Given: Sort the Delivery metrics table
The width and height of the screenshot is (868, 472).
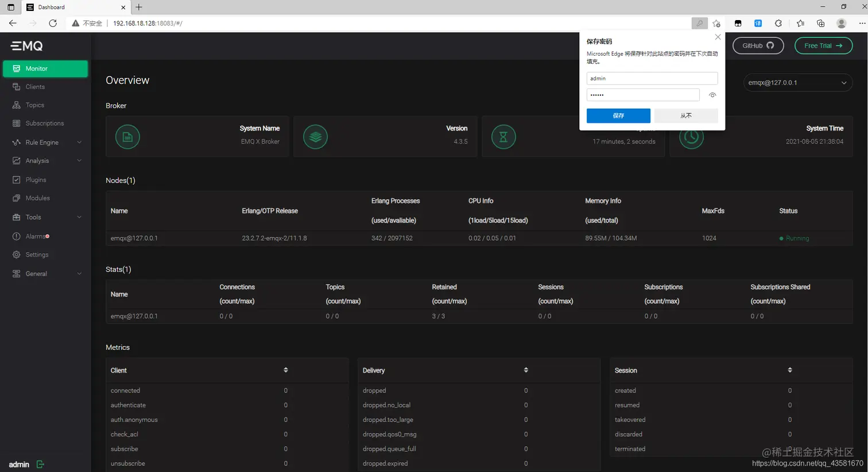Looking at the screenshot, I should click(526, 370).
